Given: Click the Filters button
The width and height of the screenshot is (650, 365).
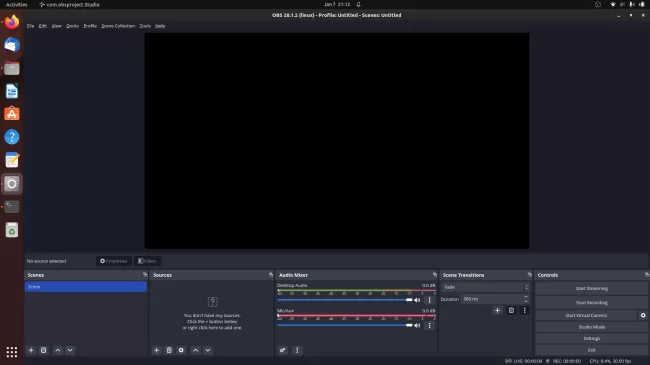Looking at the screenshot, I should [147, 261].
